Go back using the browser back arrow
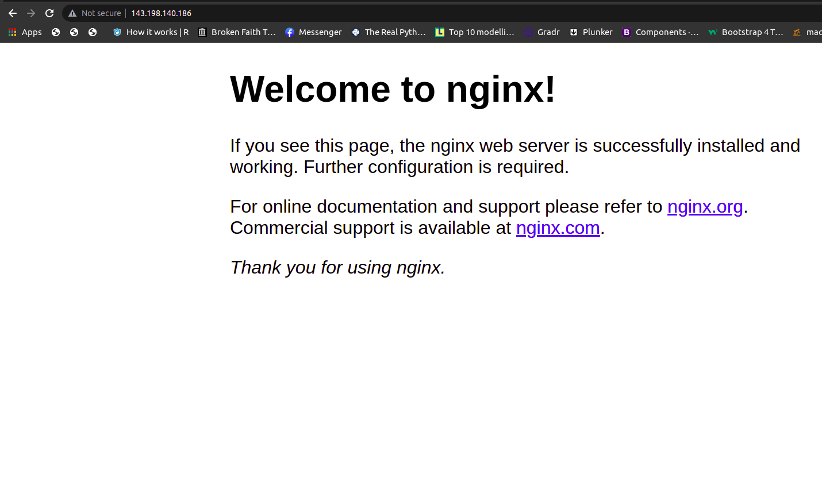This screenshot has height=504, width=822. pos(13,13)
